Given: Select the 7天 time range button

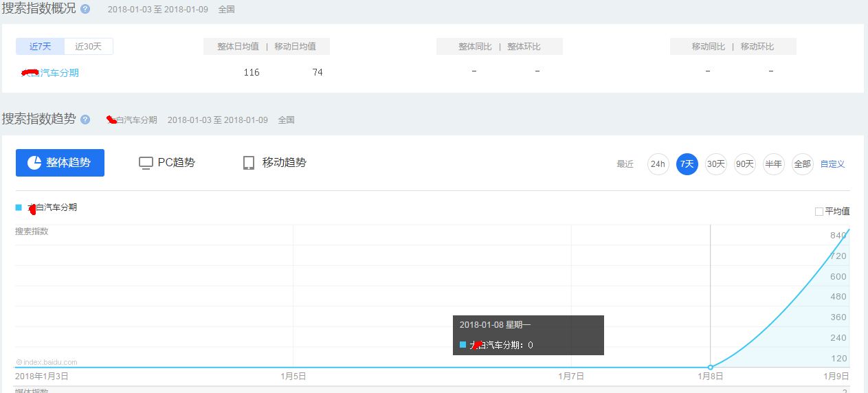Looking at the screenshot, I should click(x=687, y=164).
